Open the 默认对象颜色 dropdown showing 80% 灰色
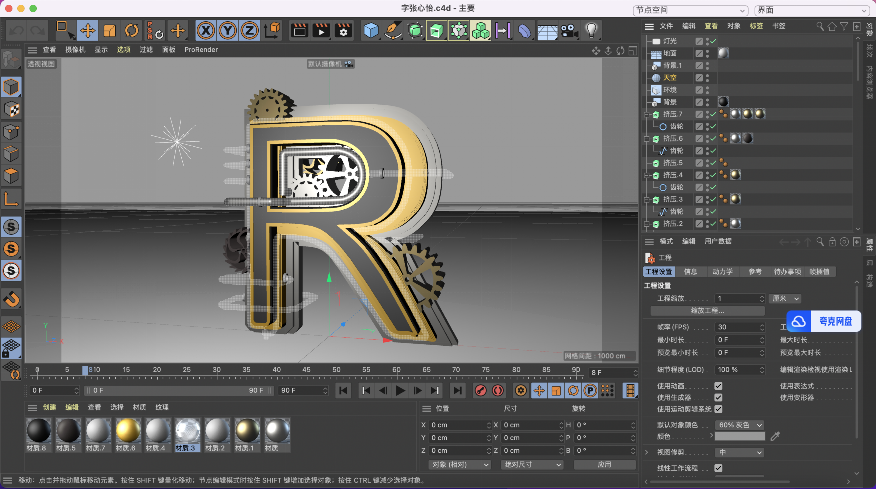 pos(739,424)
